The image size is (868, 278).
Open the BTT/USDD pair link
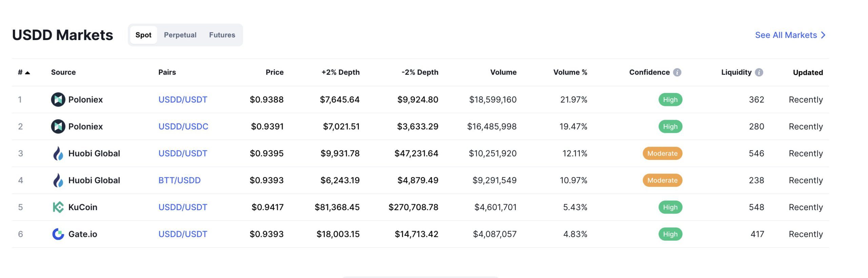pyautogui.click(x=179, y=180)
